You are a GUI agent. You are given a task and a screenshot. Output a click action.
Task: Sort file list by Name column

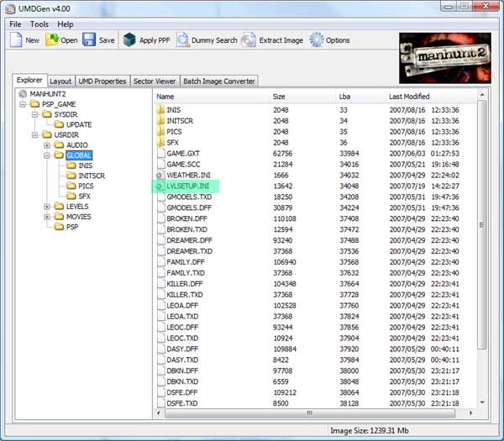pos(212,97)
